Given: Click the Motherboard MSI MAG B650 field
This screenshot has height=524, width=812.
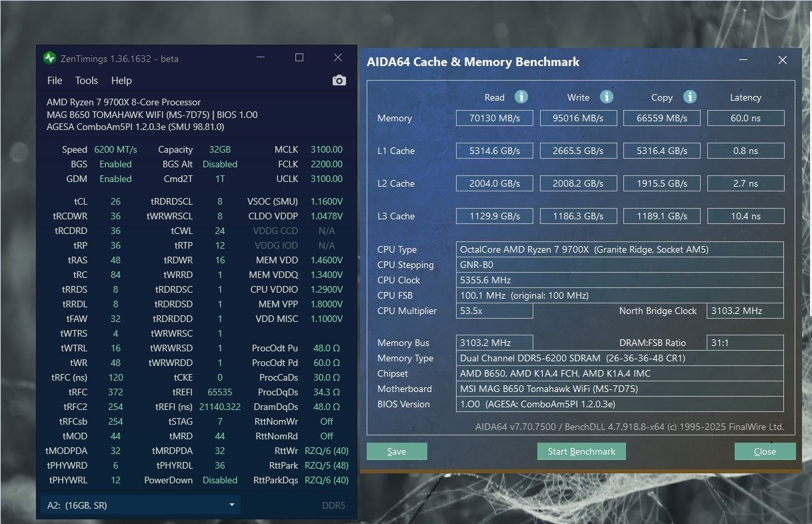Looking at the screenshot, I should tap(620, 389).
